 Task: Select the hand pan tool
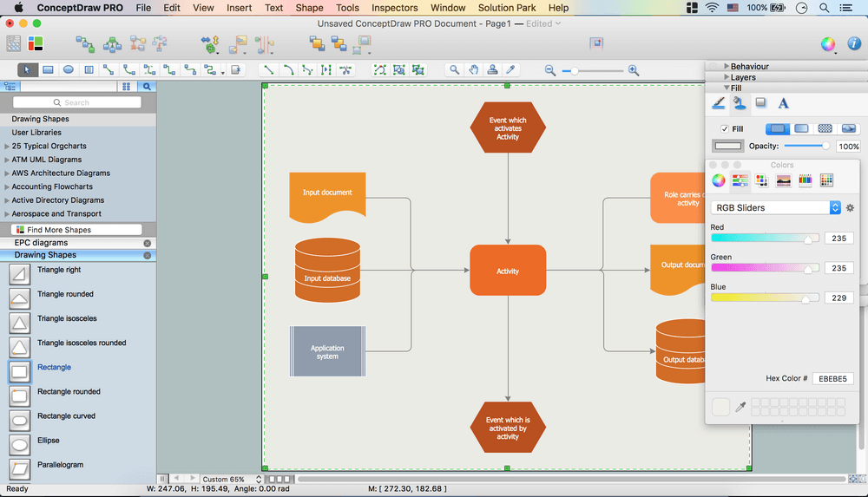[474, 70]
